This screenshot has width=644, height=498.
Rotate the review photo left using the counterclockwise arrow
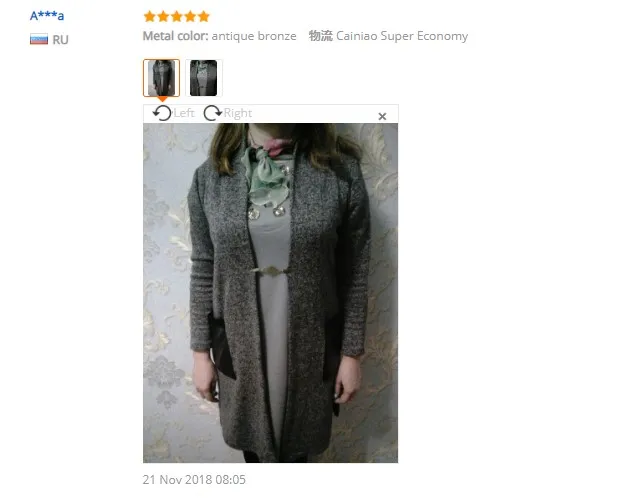[x=162, y=113]
